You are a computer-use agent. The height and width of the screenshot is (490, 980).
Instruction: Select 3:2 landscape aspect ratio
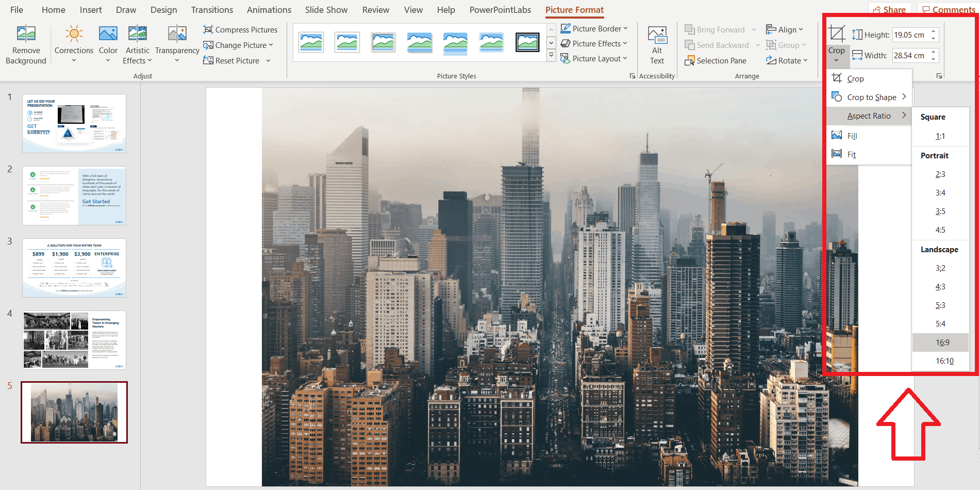940,268
